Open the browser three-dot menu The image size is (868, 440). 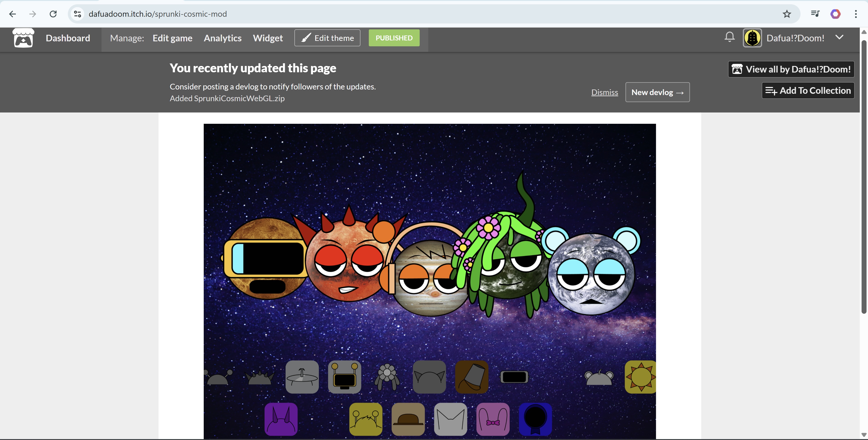(856, 14)
